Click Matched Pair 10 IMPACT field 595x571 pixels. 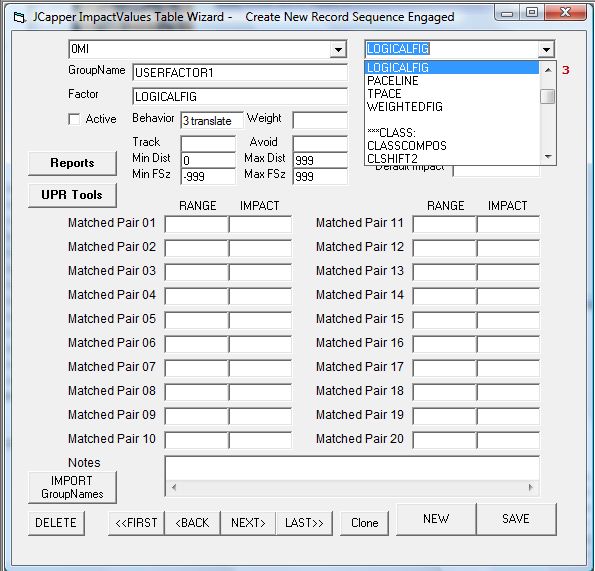[x=260, y=440]
